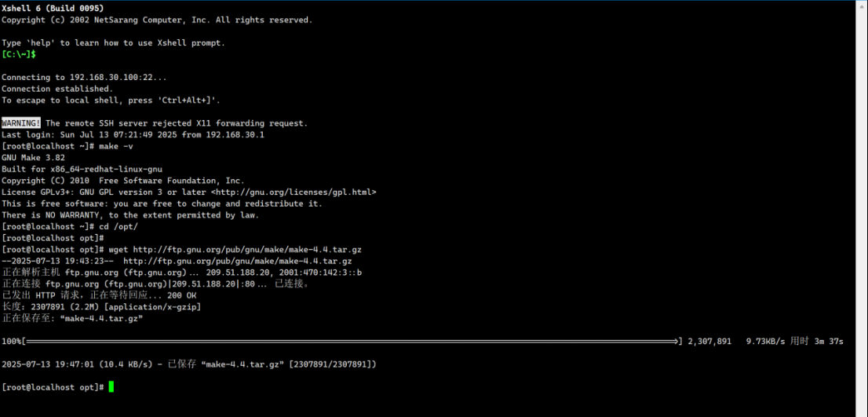Click the 'Last login' timestamp line

point(133,134)
